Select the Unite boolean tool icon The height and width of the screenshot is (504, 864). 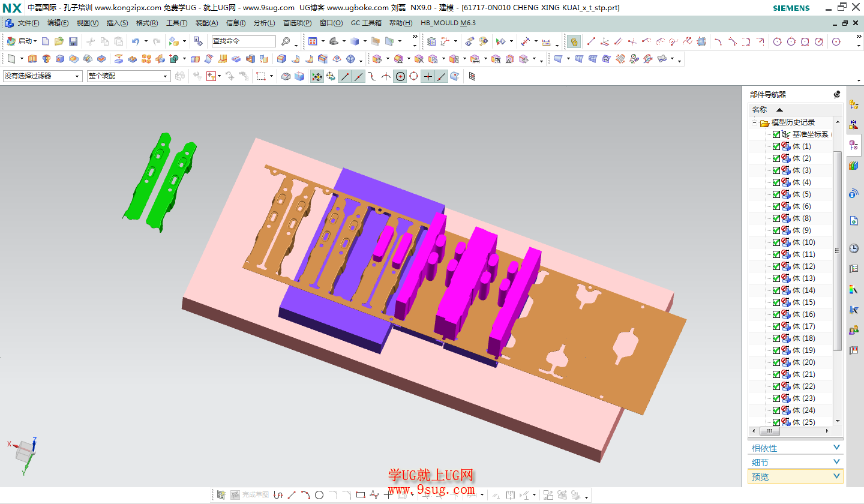click(x=174, y=58)
